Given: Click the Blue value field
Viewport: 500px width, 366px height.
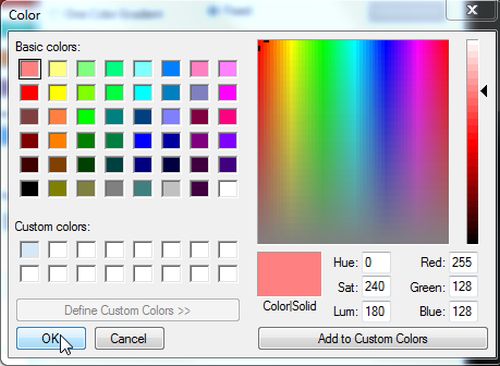Looking at the screenshot, I should click(x=463, y=311).
